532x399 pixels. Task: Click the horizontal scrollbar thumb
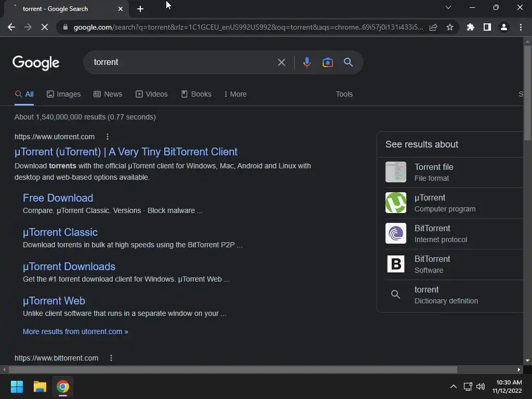click(x=233, y=369)
